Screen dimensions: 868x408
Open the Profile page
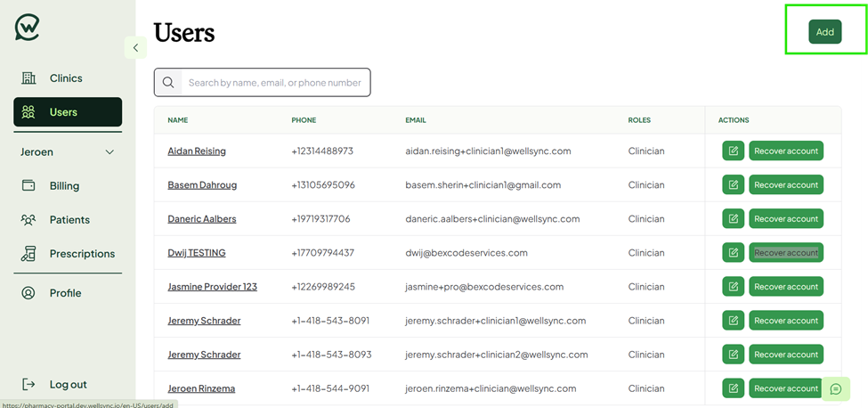click(68, 293)
